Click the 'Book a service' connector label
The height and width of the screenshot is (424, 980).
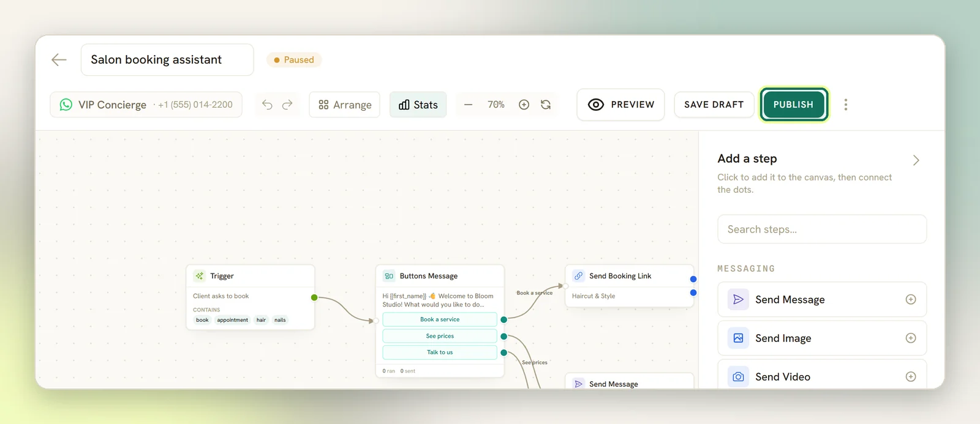(x=535, y=293)
